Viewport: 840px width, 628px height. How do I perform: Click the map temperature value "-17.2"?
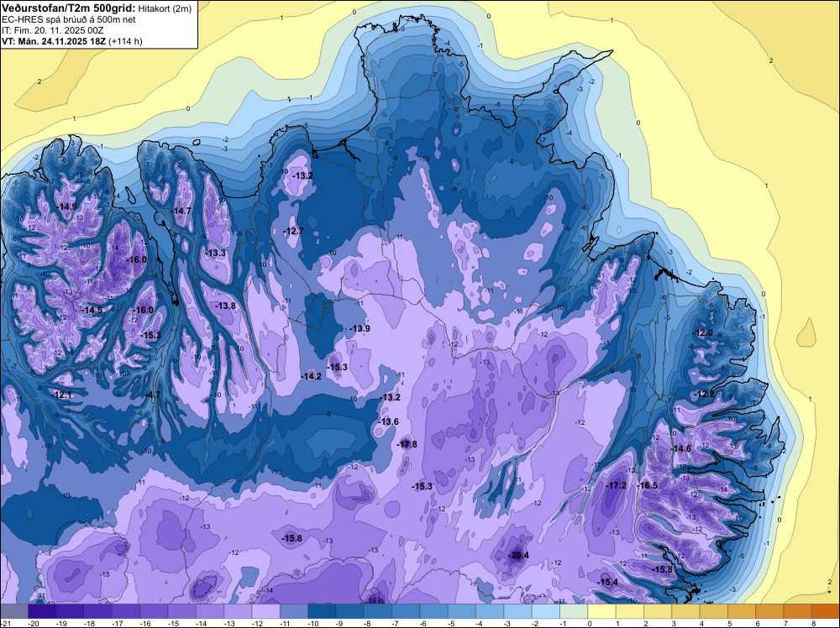(x=617, y=485)
